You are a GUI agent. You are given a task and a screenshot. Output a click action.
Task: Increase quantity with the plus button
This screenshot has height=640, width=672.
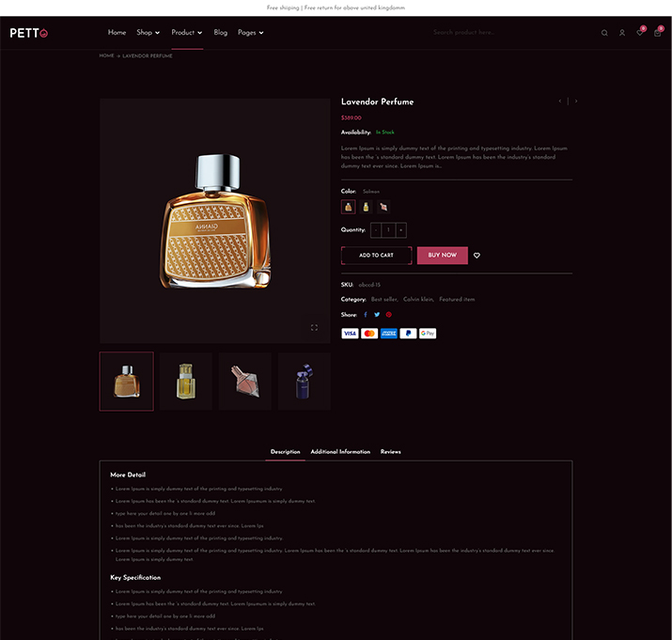[x=401, y=230]
